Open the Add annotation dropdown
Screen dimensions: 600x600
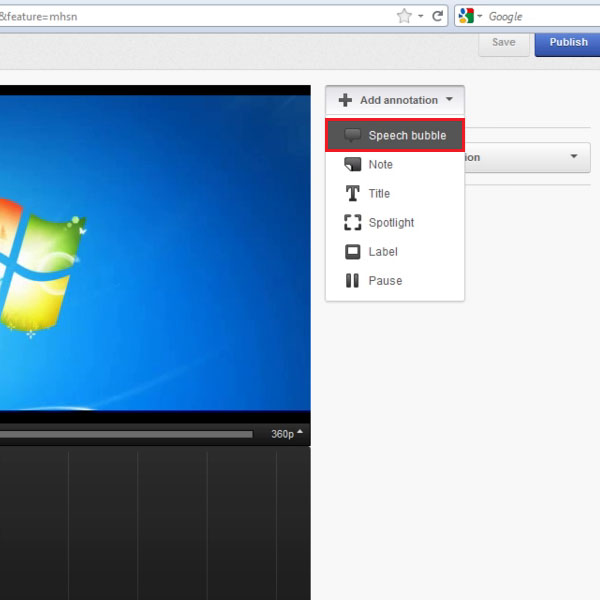[x=395, y=100]
